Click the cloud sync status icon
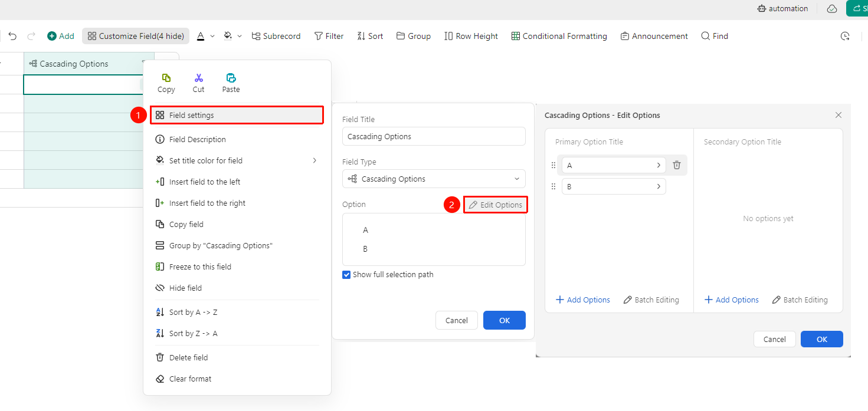868x411 pixels. click(832, 9)
